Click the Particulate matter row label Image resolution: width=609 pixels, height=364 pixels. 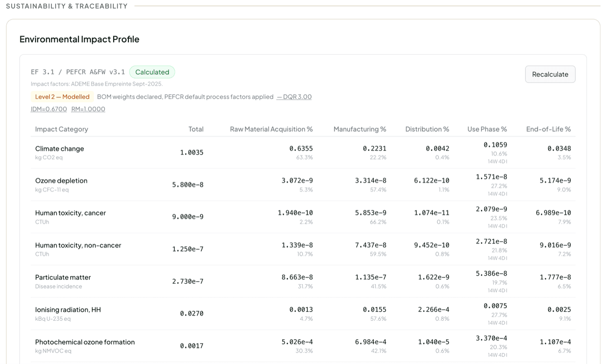pyautogui.click(x=63, y=277)
